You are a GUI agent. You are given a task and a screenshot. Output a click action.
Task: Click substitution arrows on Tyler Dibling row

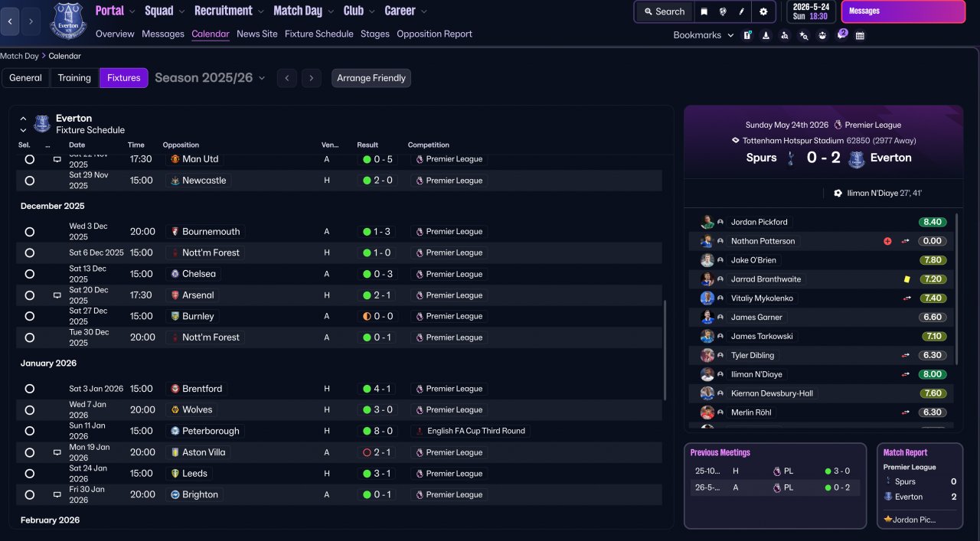click(x=906, y=355)
